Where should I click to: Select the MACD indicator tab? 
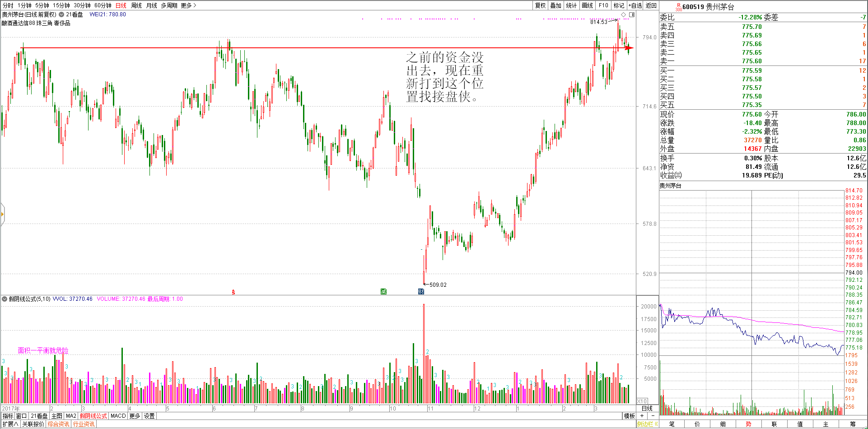click(118, 416)
